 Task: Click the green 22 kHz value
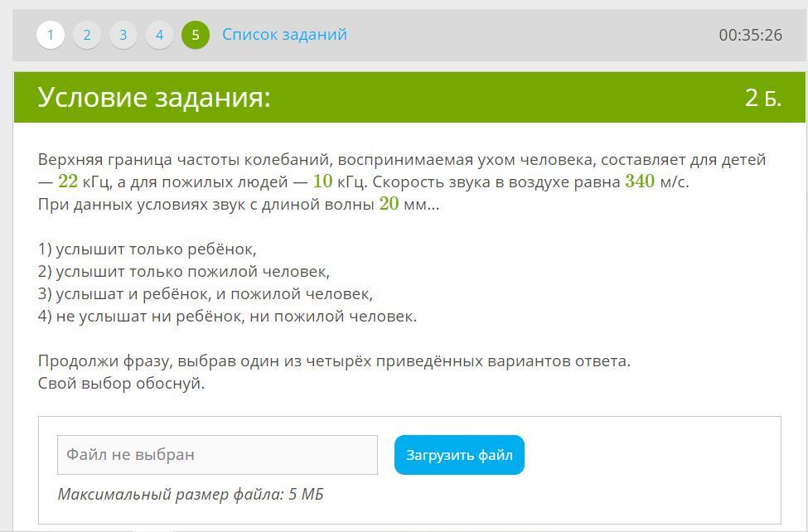coord(68,181)
